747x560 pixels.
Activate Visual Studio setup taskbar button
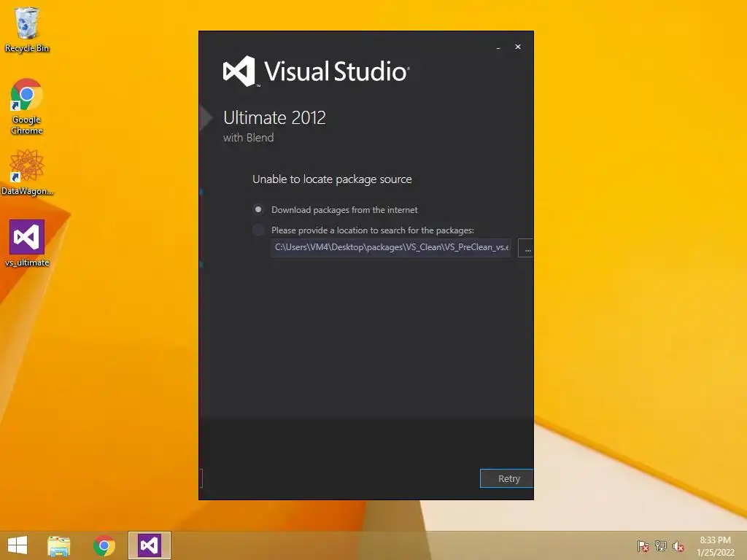tap(149, 545)
